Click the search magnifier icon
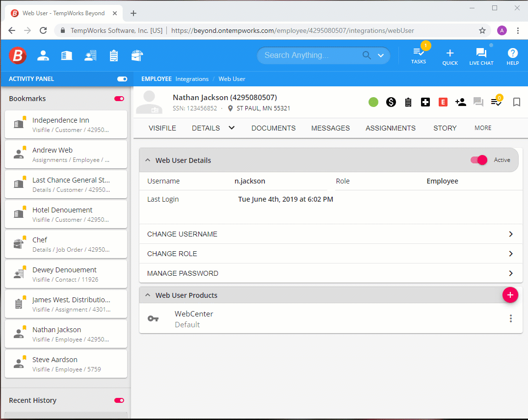 [x=367, y=55]
